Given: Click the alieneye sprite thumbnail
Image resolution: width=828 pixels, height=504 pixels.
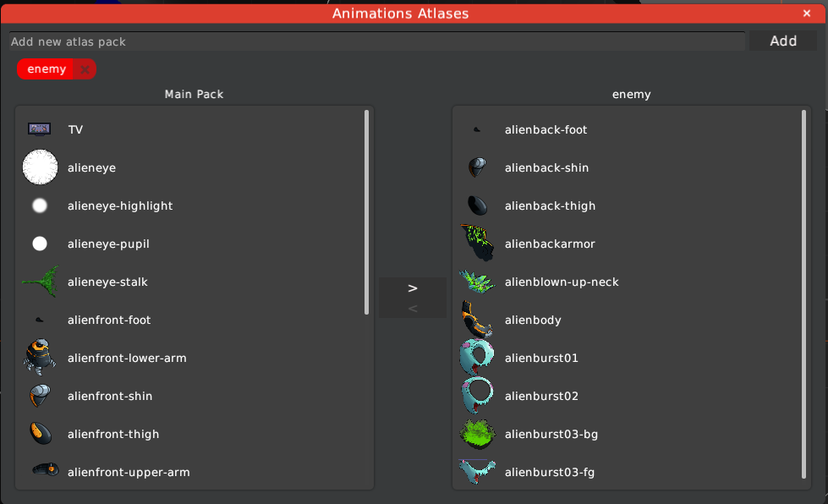Looking at the screenshot, I should [x=40, y=167].
